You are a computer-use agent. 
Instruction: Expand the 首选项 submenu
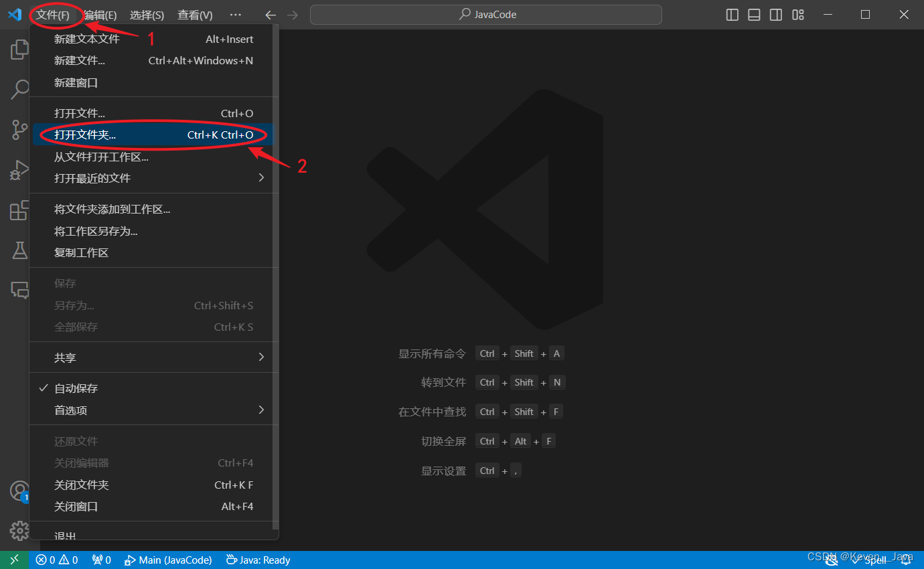153,410
